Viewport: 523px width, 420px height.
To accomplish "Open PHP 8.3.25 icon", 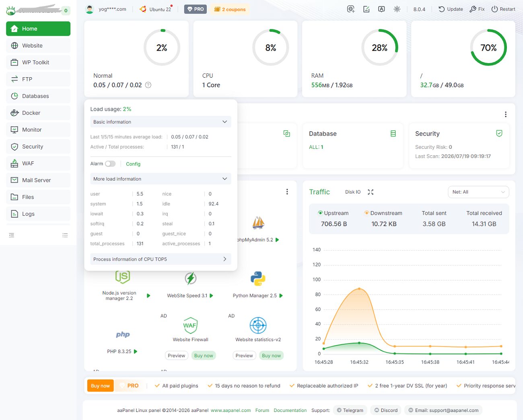I will tap(123, 334).
